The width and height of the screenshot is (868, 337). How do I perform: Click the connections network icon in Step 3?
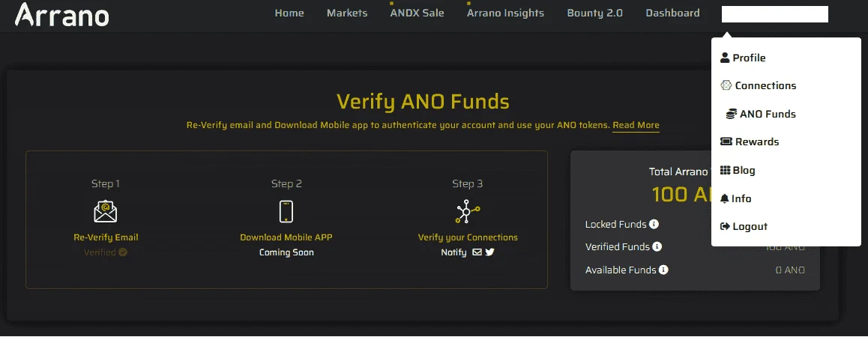coord(468,211)
